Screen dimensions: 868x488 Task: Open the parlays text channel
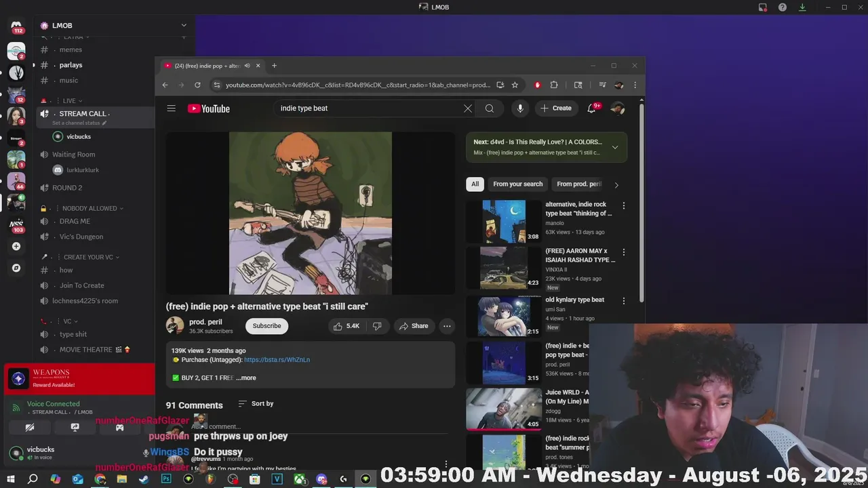click(x=71, y=65)
